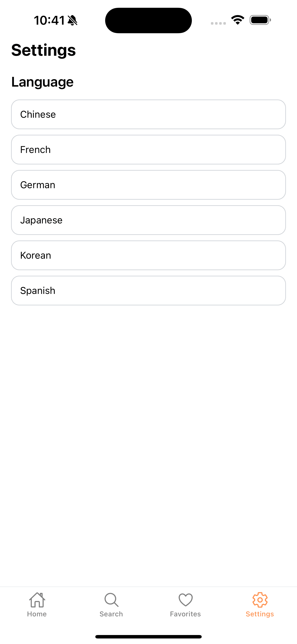Tap the battery status icon
The width and height of the screenshot is (297, 644).
(x=260, y=20)
